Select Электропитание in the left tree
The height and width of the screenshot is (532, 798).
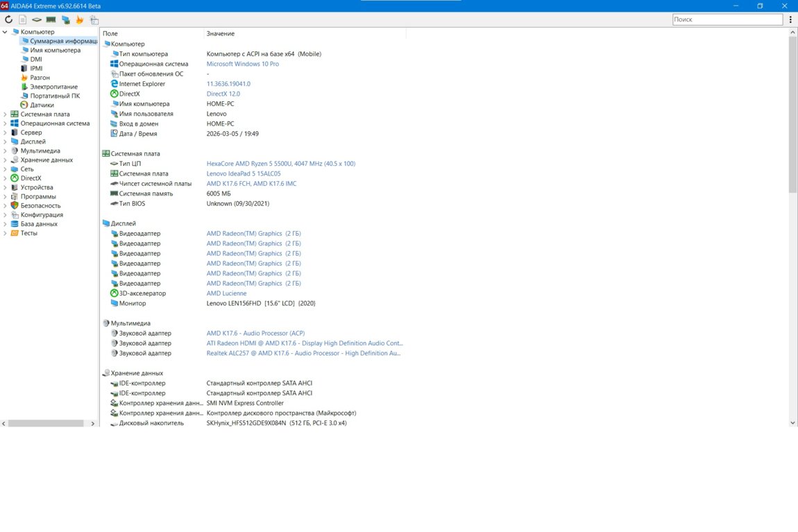(53, 87)
